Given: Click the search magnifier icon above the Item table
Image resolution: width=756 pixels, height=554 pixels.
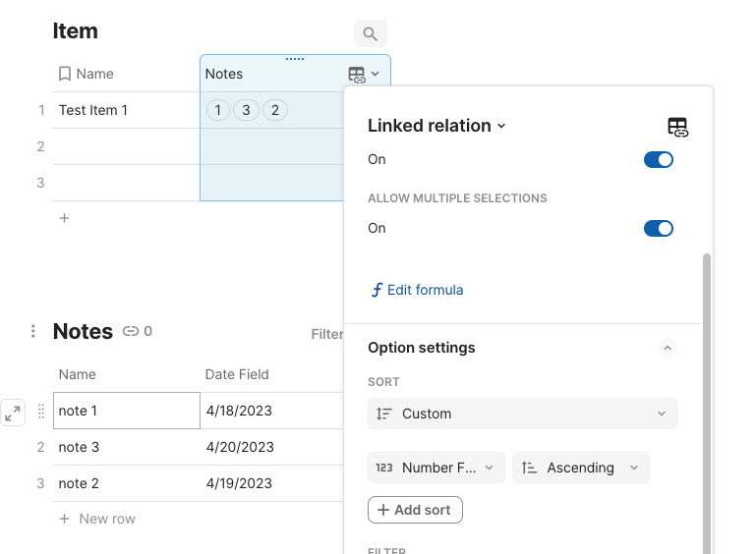Looking at the screenshot, I should (370, 34).
